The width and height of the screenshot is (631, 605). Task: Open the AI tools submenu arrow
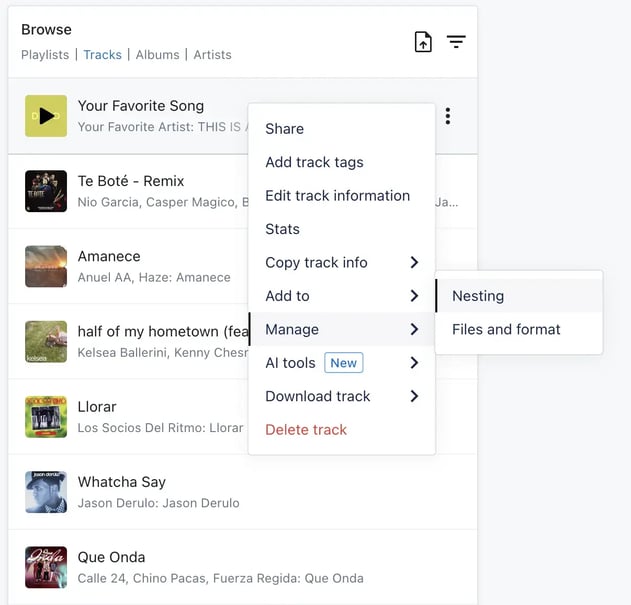414,363
